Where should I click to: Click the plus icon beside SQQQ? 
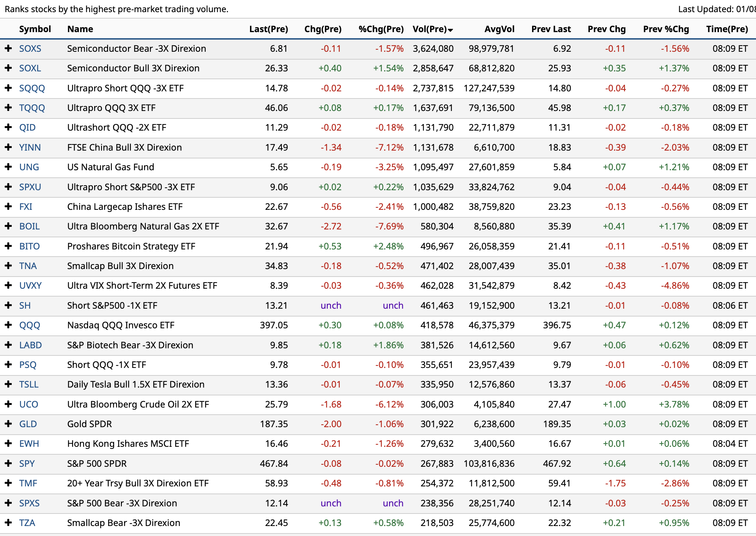pyautogui.click(x=8, y=88)
